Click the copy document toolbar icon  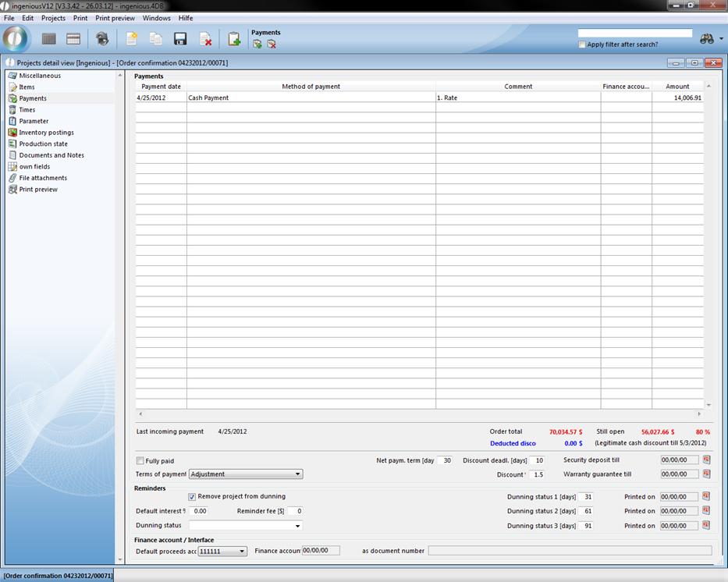(x=156, y=39)
